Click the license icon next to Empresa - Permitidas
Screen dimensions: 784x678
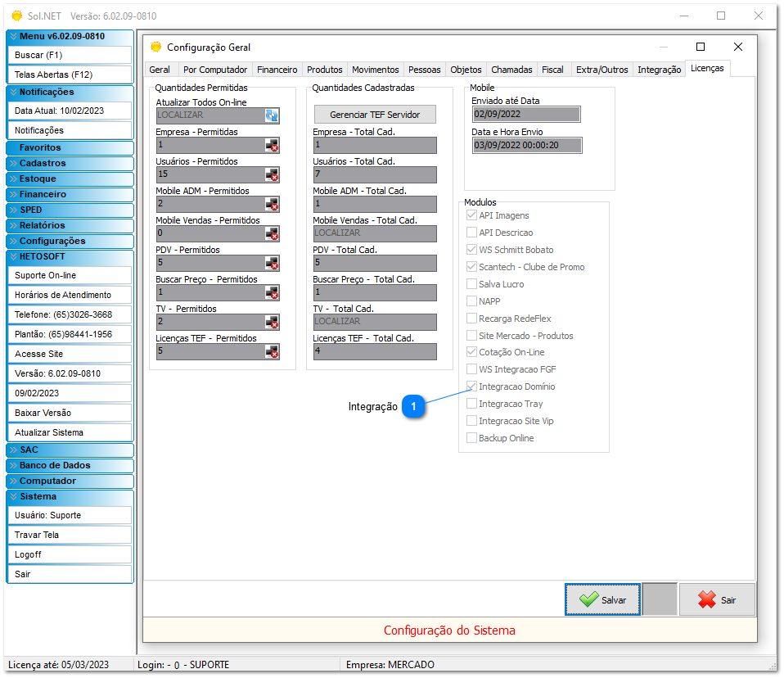(273, 145)
